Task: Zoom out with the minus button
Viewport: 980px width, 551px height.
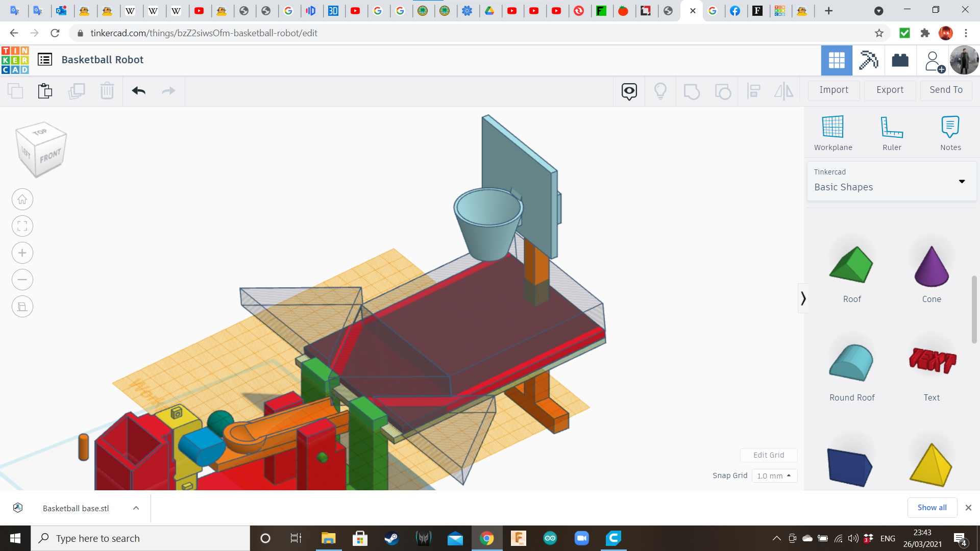Action: click(x=22, y=280)
